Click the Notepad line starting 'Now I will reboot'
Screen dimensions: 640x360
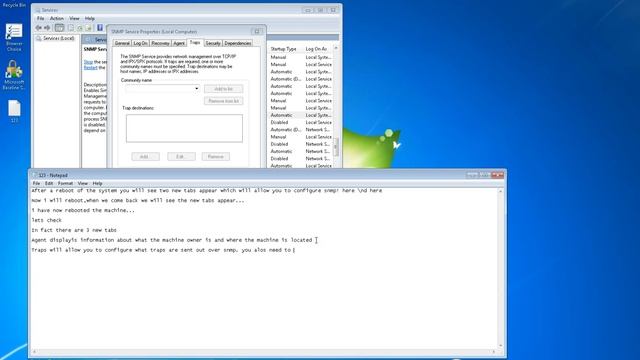click(x=138, y=200)
